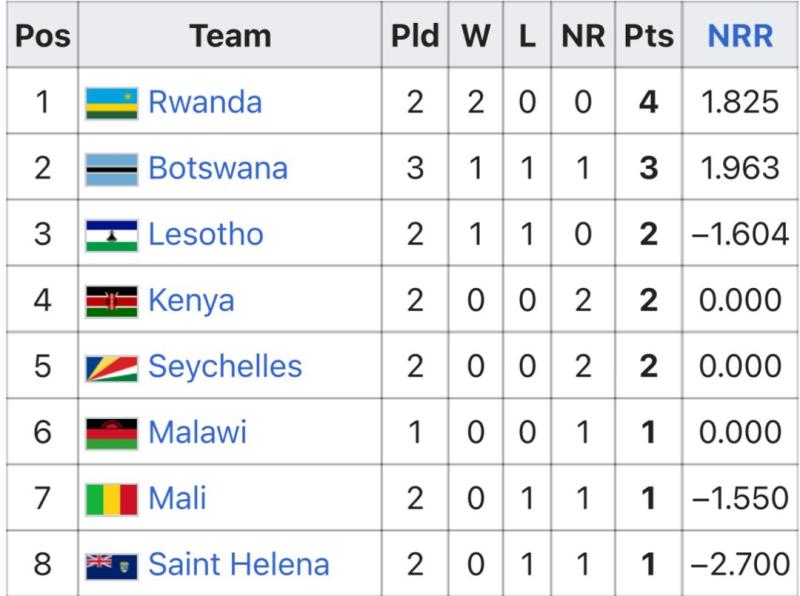Open the Mali team link
Screen dimensions: 800x596
(178, 498)
